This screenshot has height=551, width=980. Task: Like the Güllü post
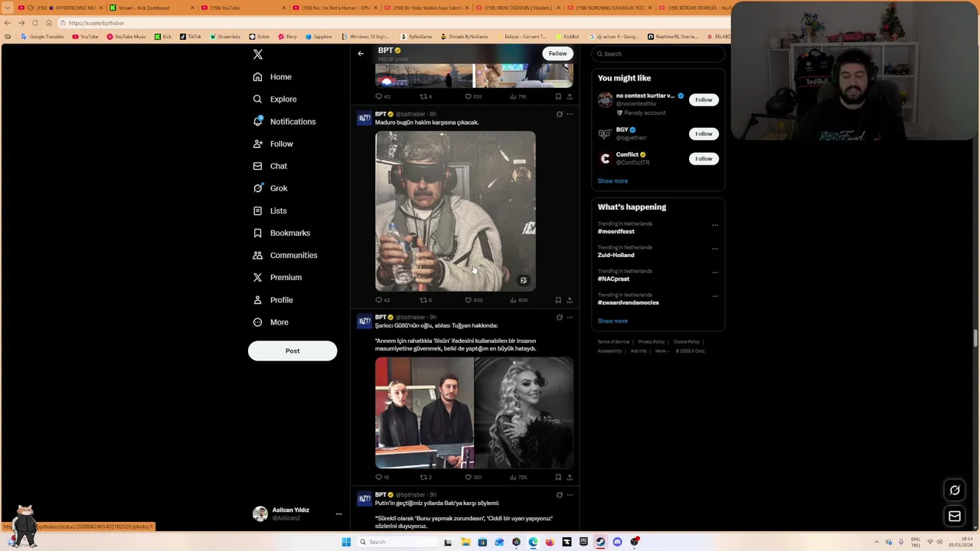[x=473, y=477]
